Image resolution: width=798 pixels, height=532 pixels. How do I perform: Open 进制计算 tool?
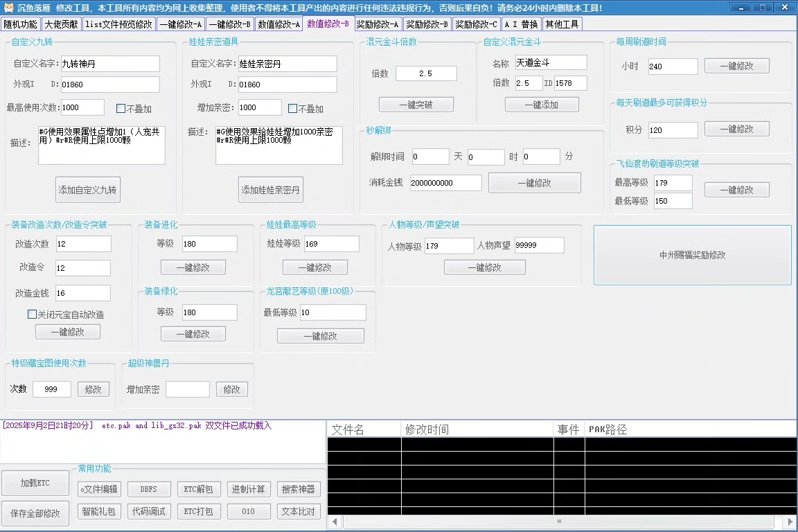[x=249, y=489]
